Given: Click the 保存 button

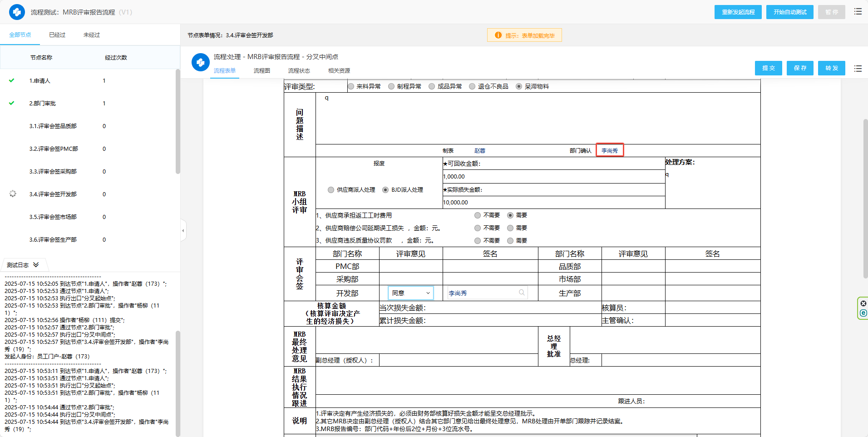Looking at the screenshot, I should tap(800, 68).
